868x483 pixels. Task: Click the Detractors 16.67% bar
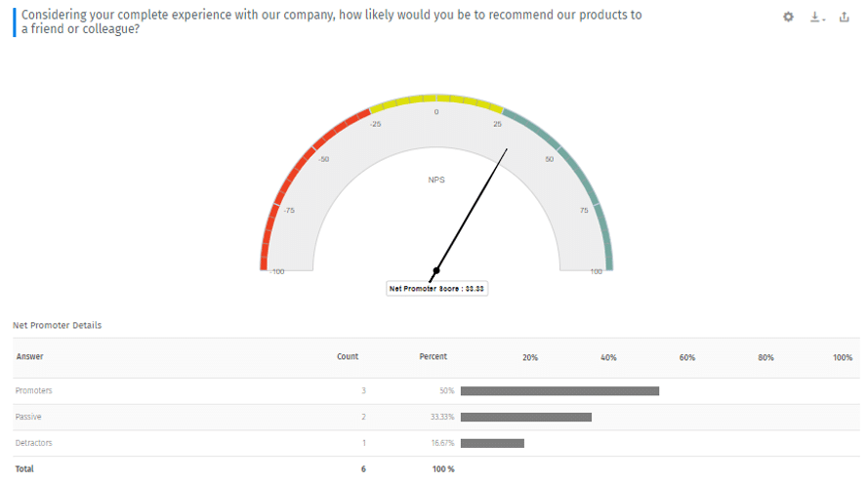pyautogui.click(x=492, y=443)
